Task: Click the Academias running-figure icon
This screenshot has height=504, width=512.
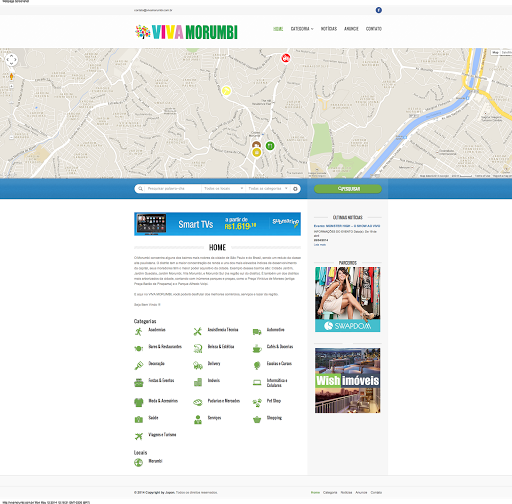Action: pos(139,331)
